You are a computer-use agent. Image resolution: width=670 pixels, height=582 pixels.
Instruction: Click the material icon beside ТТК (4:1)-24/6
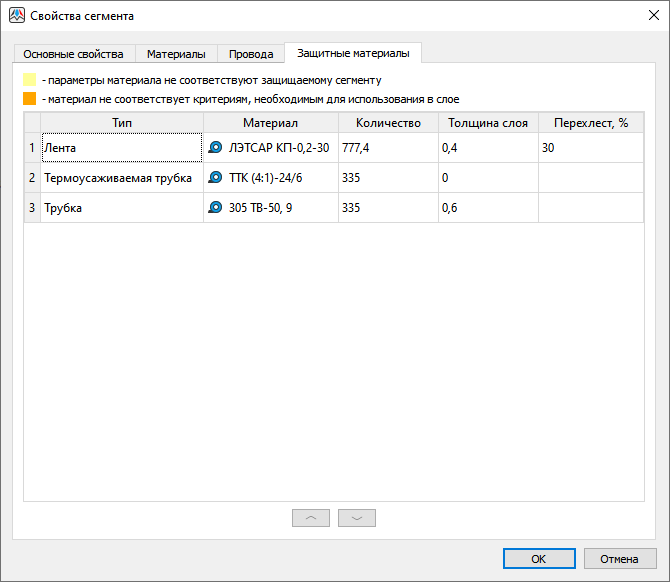[215, 178]
